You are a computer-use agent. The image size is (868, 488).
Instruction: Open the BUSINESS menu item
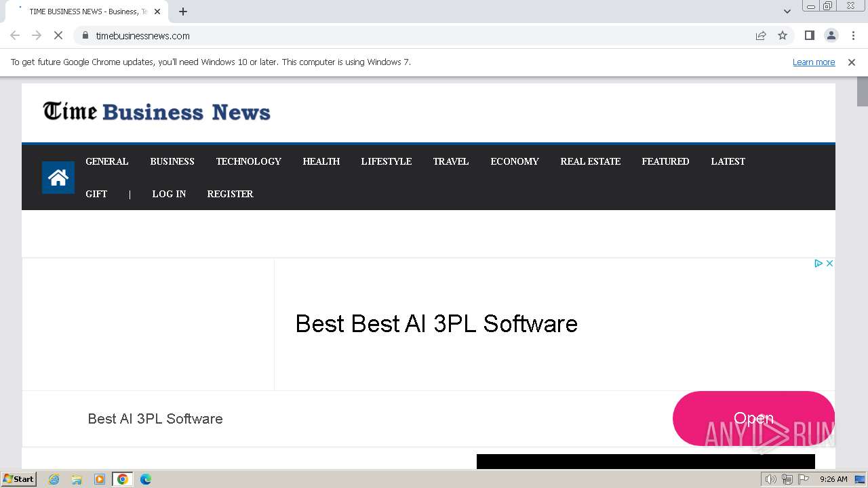tap(172, 161)
